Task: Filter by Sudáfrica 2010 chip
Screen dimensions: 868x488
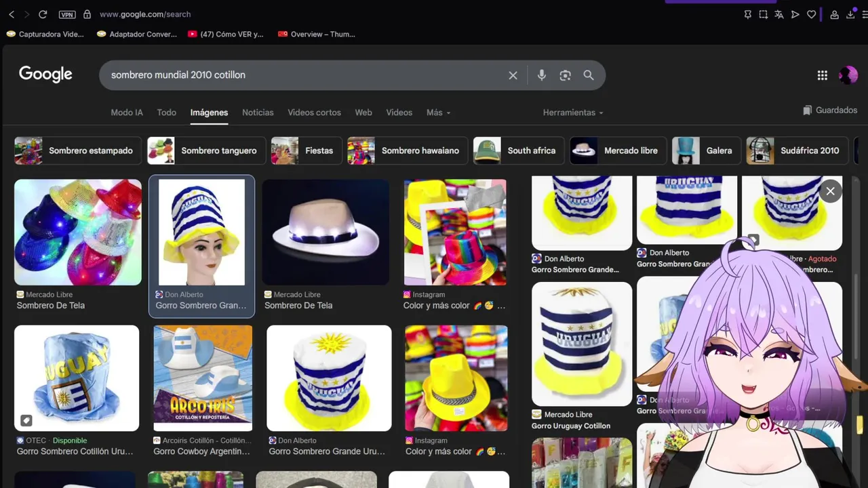Action: pyautogui.click(x=797, y=150)
